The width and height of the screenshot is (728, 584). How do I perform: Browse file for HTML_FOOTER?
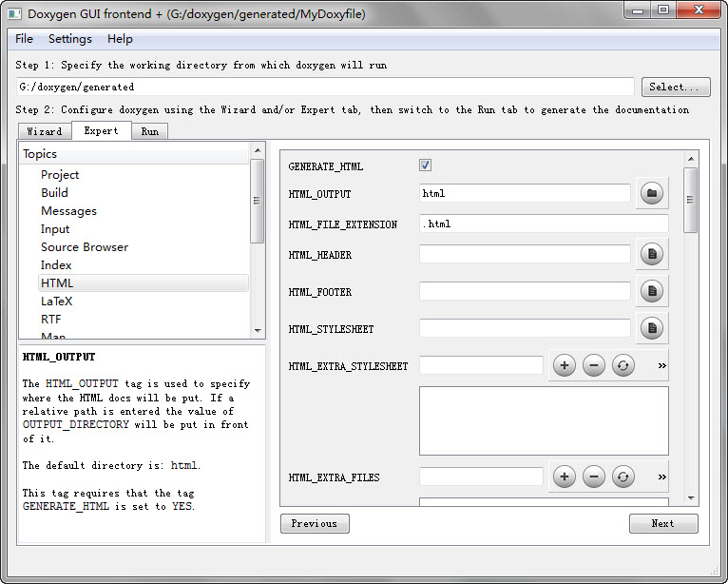[x=651, y=291]
